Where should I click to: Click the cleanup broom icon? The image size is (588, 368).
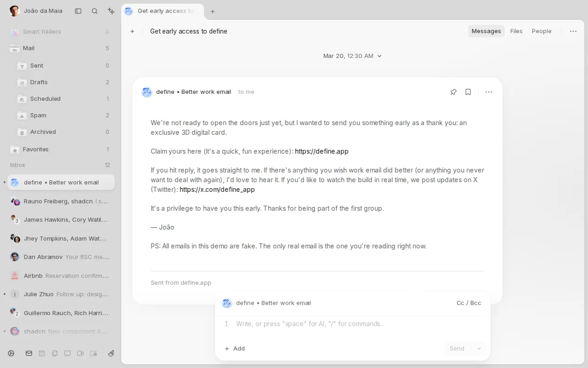(x=111, y=353)
